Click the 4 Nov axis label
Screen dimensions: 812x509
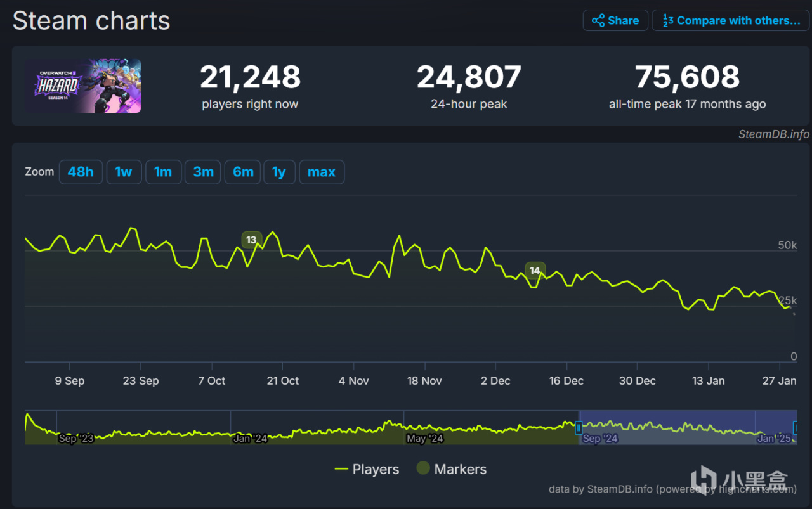click(354, 381)
